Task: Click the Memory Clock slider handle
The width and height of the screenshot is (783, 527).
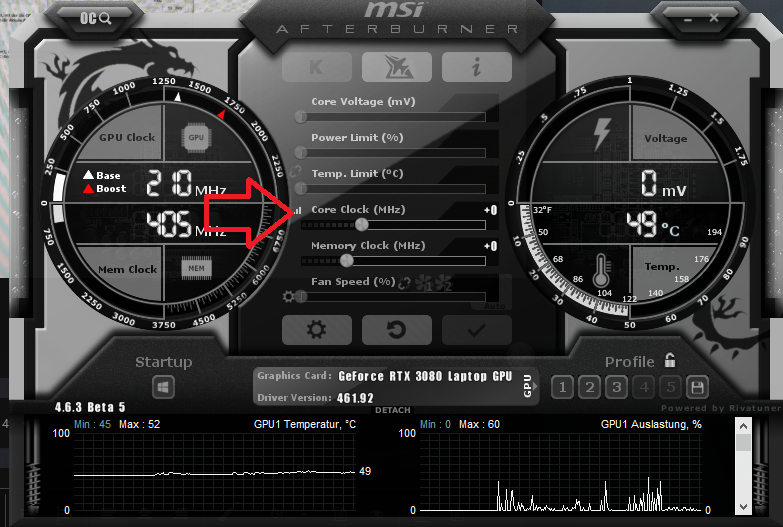Action: click(346, 260)
